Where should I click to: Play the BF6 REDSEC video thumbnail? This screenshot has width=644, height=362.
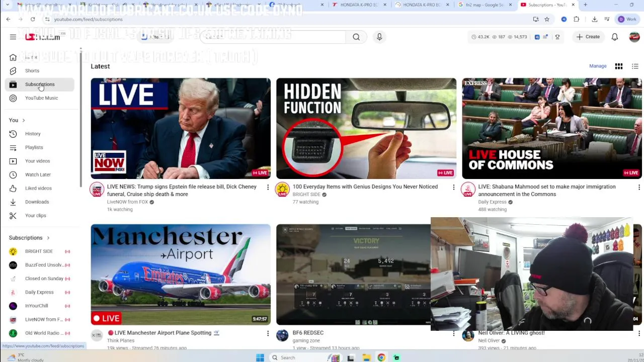[x=353, y=275]
